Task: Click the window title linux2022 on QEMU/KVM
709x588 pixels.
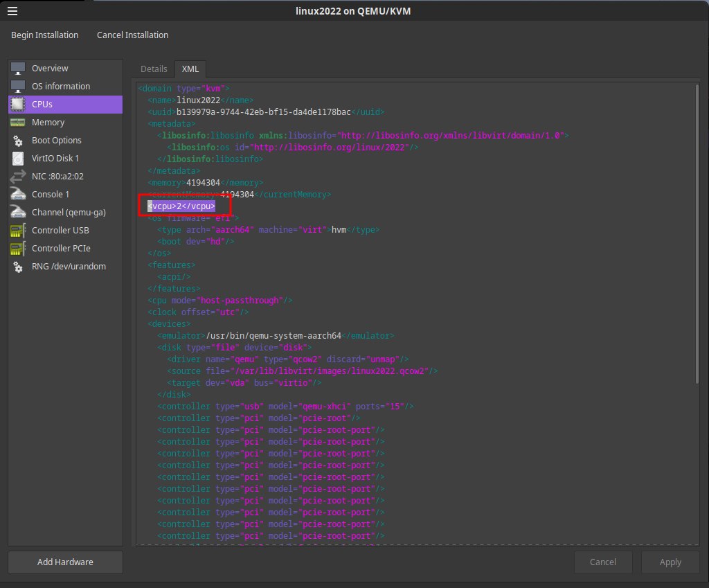Action: [x=353, y=11]
